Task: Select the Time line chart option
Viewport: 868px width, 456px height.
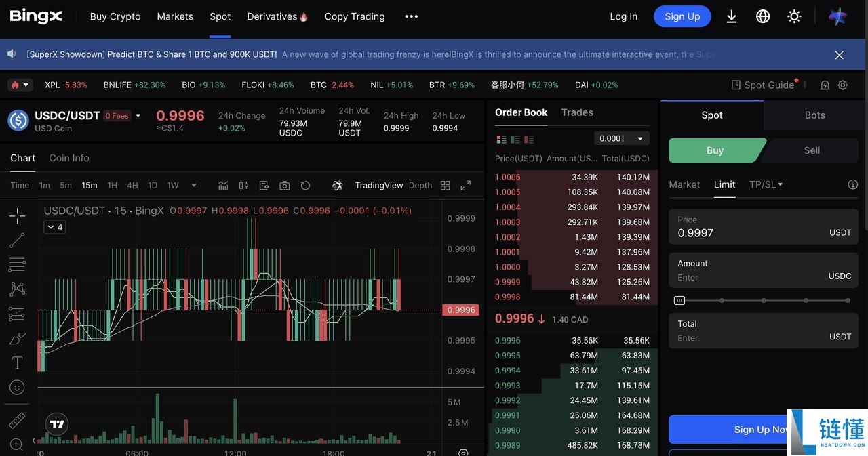Action: (x=20, y=186)
